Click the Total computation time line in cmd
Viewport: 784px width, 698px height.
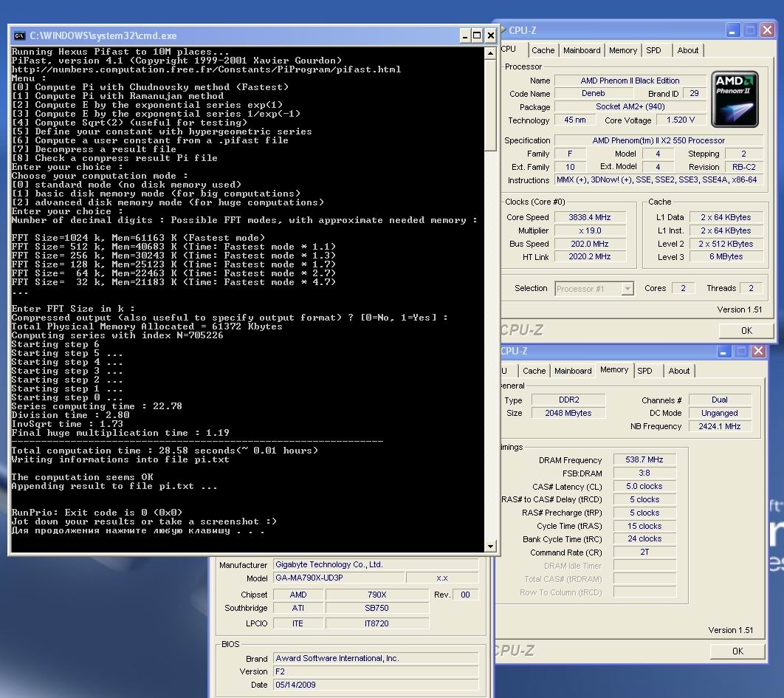(165, 451)
